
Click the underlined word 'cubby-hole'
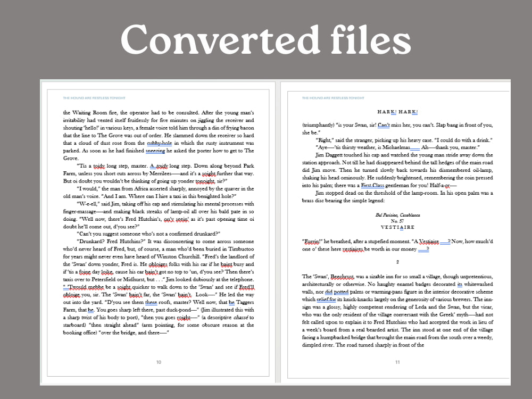click(159, 143)
